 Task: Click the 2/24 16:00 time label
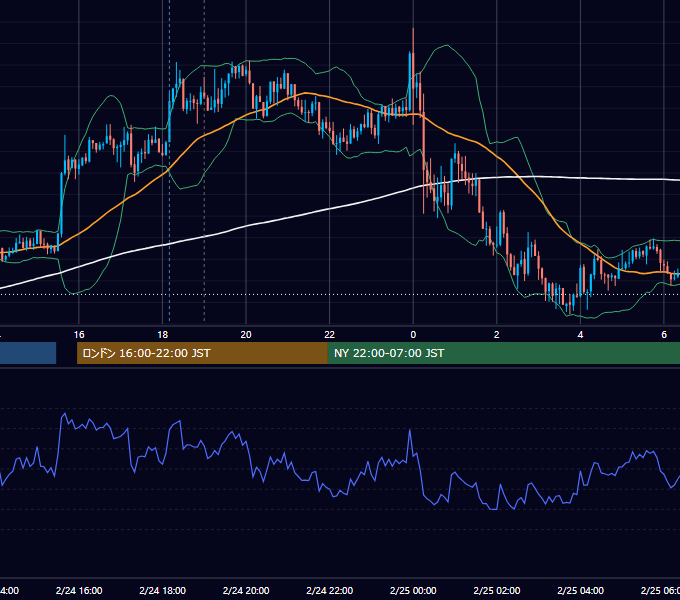(79, 590)
